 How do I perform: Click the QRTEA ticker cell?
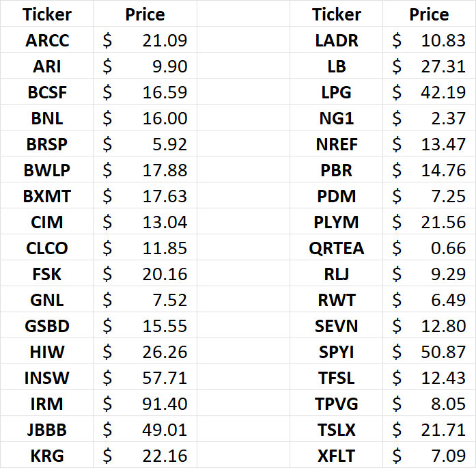(x=336, y=248)
